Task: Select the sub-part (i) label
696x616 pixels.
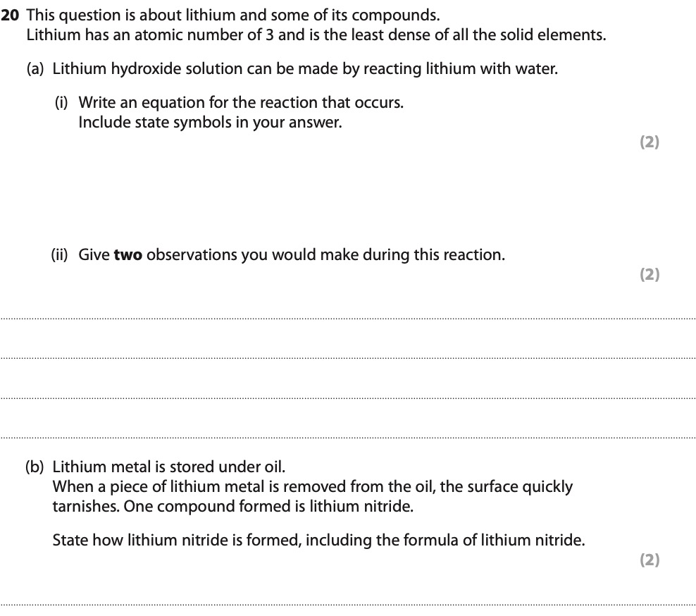Action: (62, 103)
